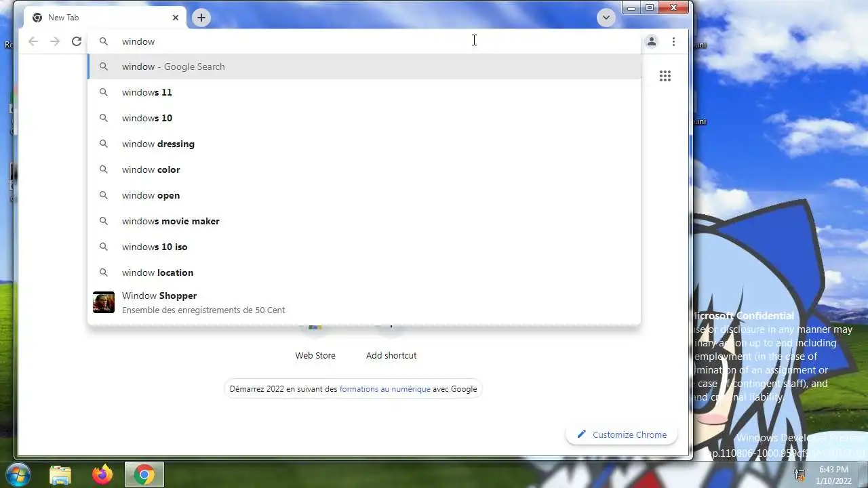Click search icon beside 'windows movie maker'
The width and height of the screenshot is (868, 488).
[x=104, y=221]
